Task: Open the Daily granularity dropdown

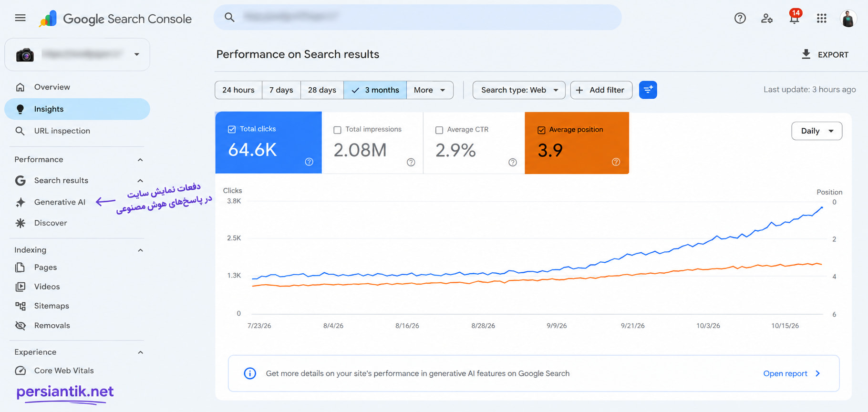Action: coord(816,131)
